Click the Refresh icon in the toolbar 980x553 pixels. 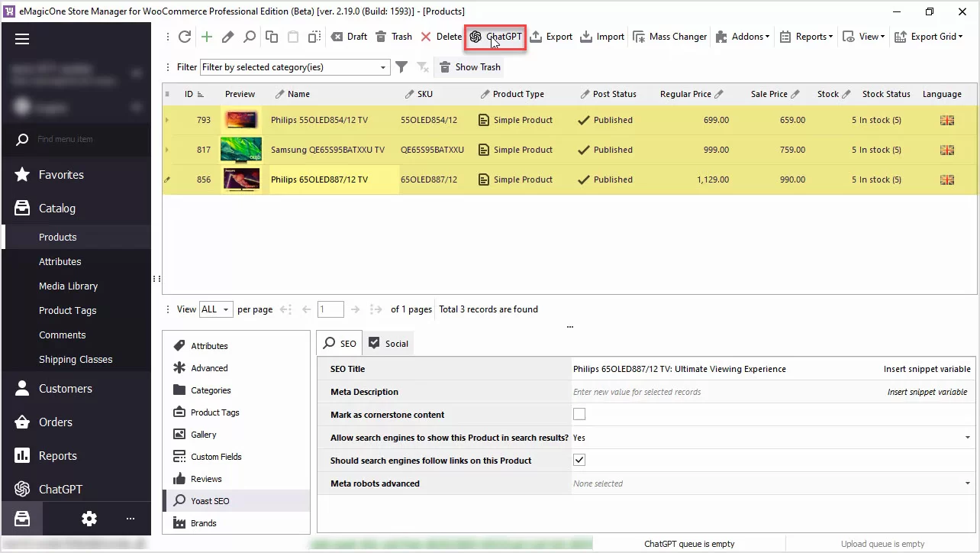coord(184,37)
